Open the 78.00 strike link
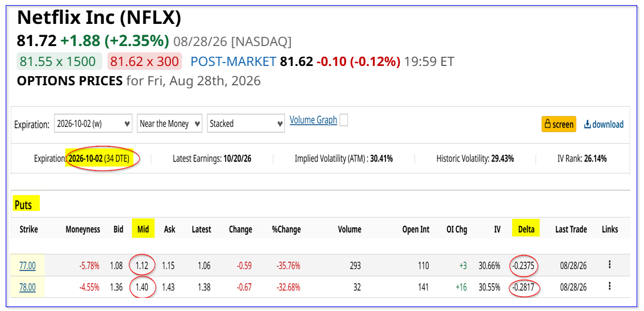Screen dimensions: 644x311 click(27, 287)
